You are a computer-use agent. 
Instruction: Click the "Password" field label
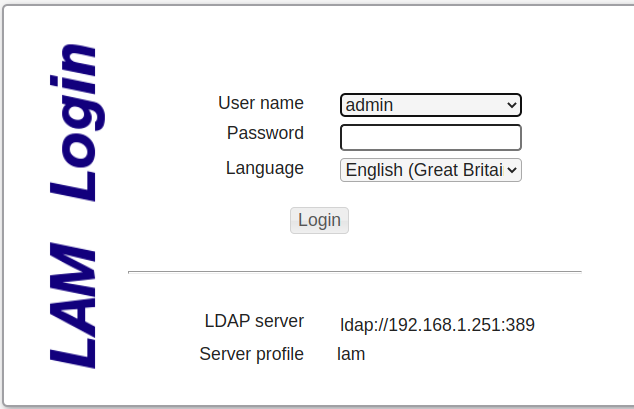(265, 133)
